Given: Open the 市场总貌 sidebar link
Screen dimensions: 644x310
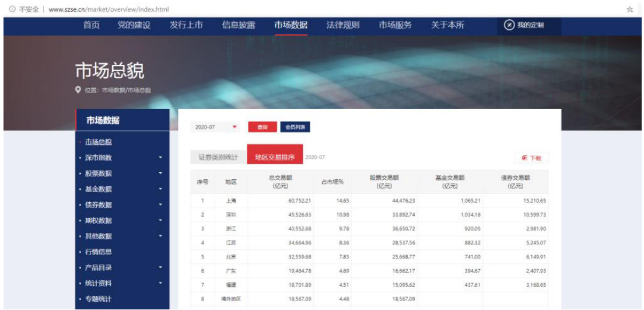Looking at the screenshot, I should coord(99,142).
